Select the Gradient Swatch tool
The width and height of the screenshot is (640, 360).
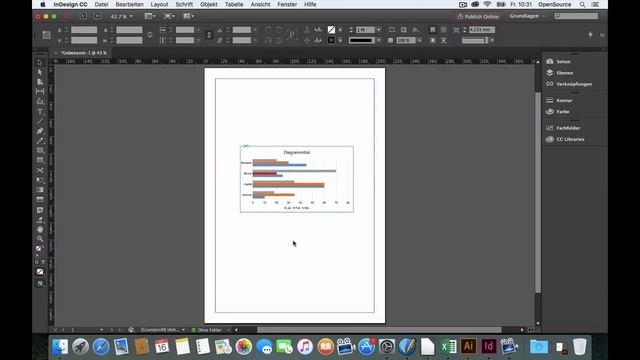coord(40,190)
